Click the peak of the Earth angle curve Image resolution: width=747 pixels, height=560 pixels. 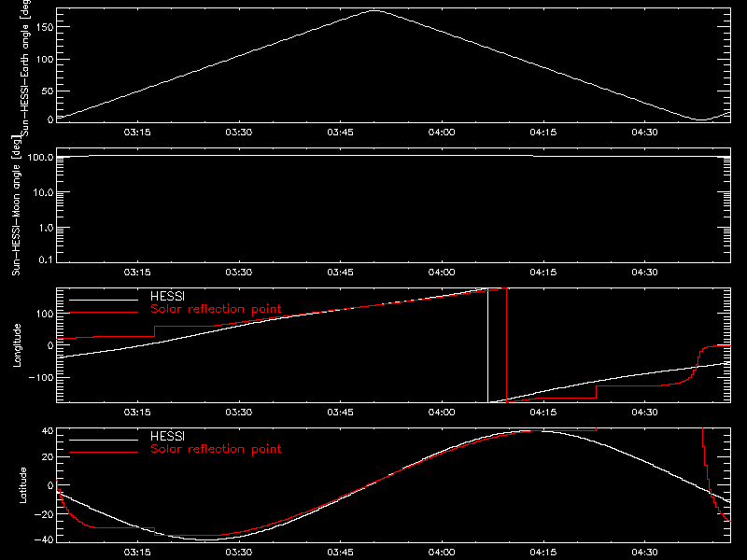[375, 10]
